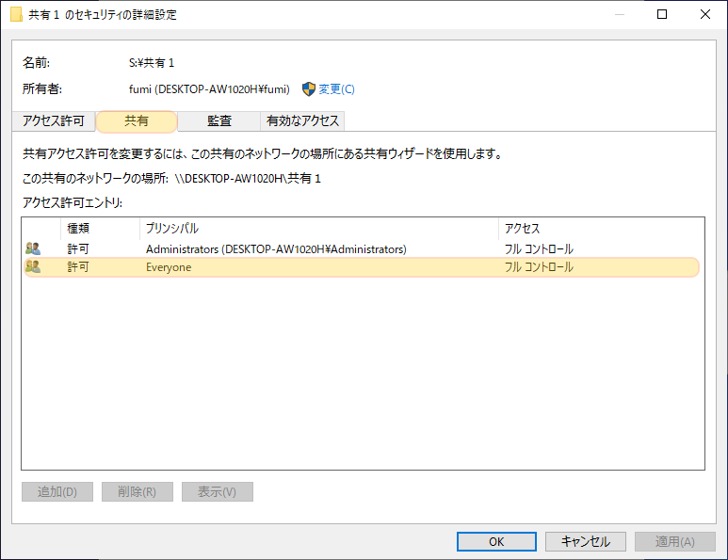Dismiss the dialog with キャンセル
Screen dimensions: 728x560
tap(586, 541)
